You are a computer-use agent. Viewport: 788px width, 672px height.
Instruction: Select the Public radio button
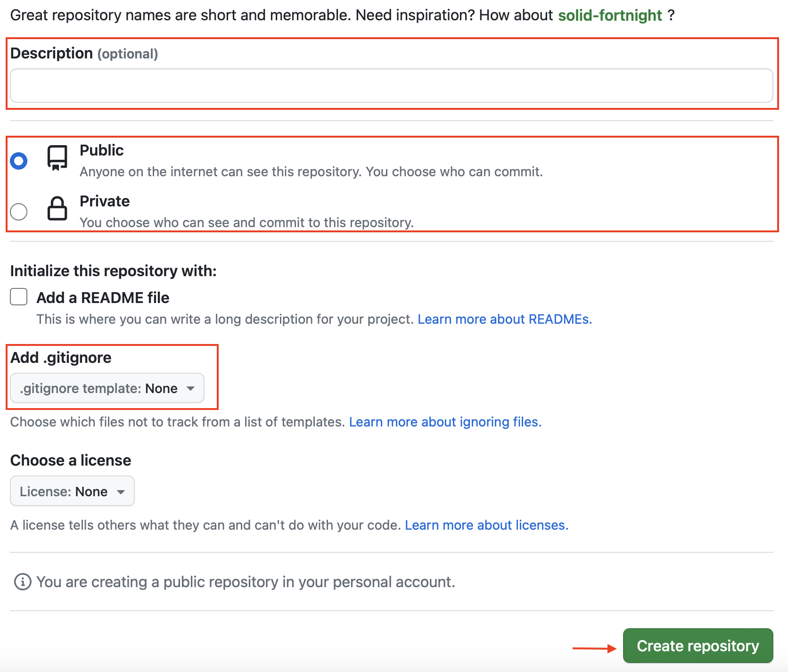[19, 161]
